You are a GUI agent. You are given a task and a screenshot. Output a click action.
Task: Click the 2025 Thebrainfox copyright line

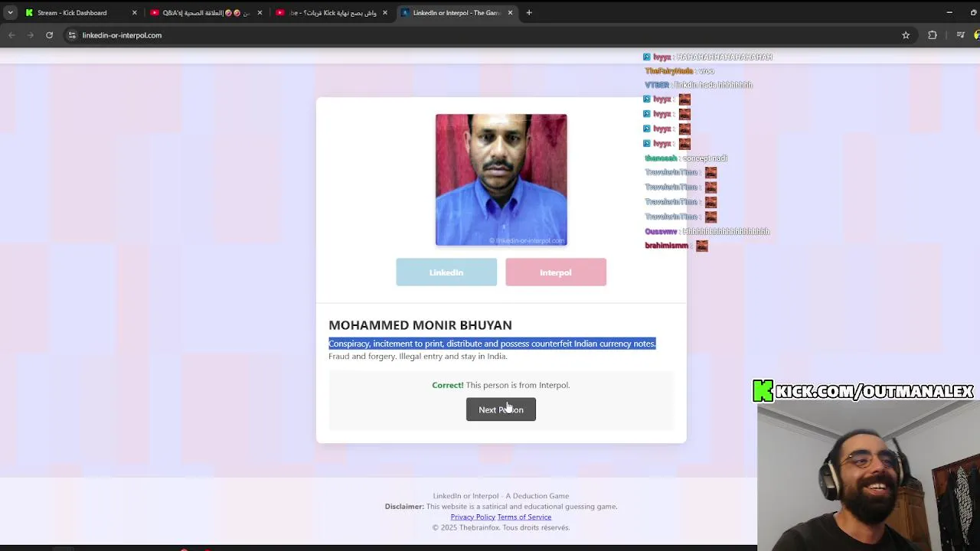click(501, 527)
